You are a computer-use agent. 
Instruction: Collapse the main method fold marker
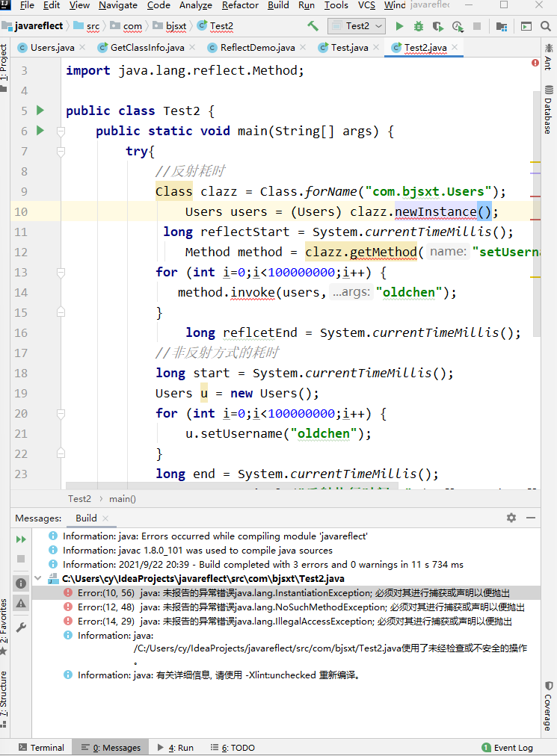point(61,131)
